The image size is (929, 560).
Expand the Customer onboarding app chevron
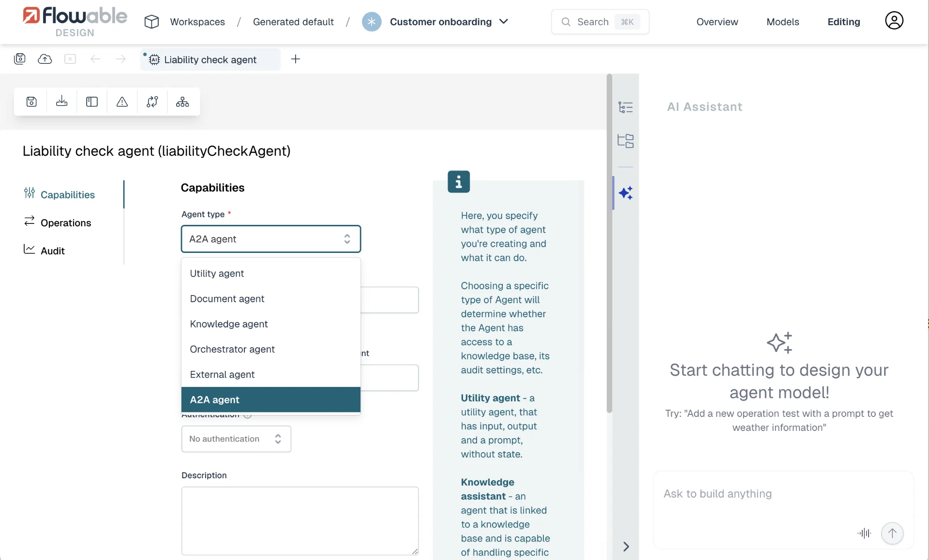(x=504, y=22)
